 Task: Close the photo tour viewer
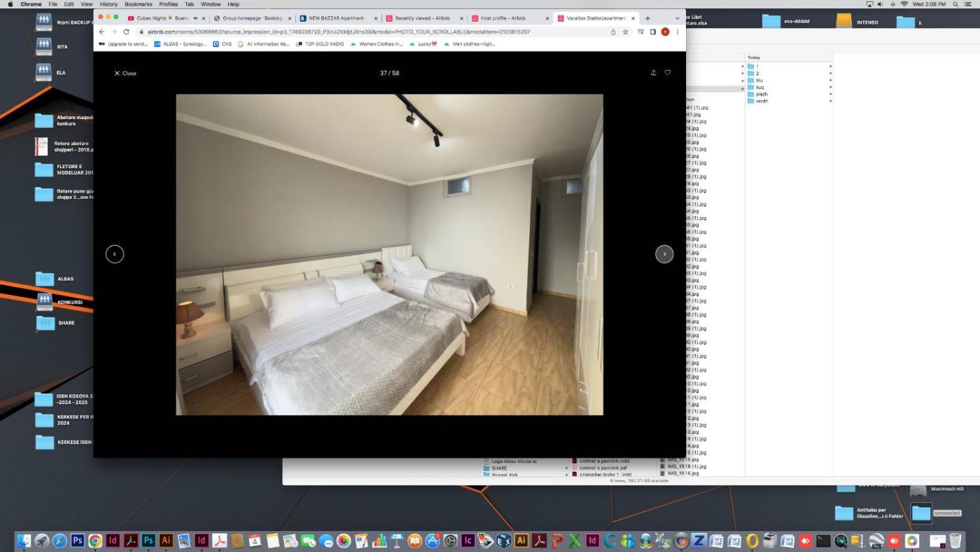(125, 74)
